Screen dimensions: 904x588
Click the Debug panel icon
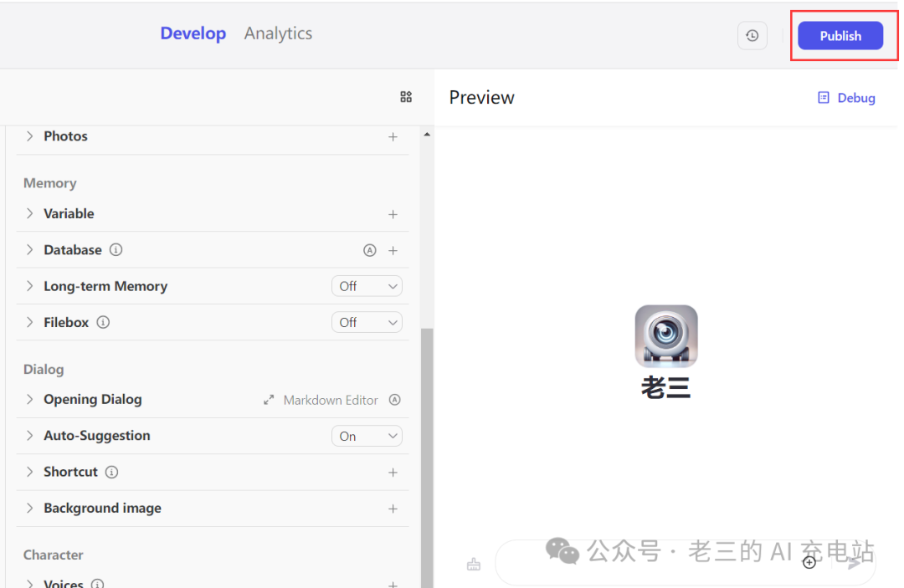[x=824, y=98]
